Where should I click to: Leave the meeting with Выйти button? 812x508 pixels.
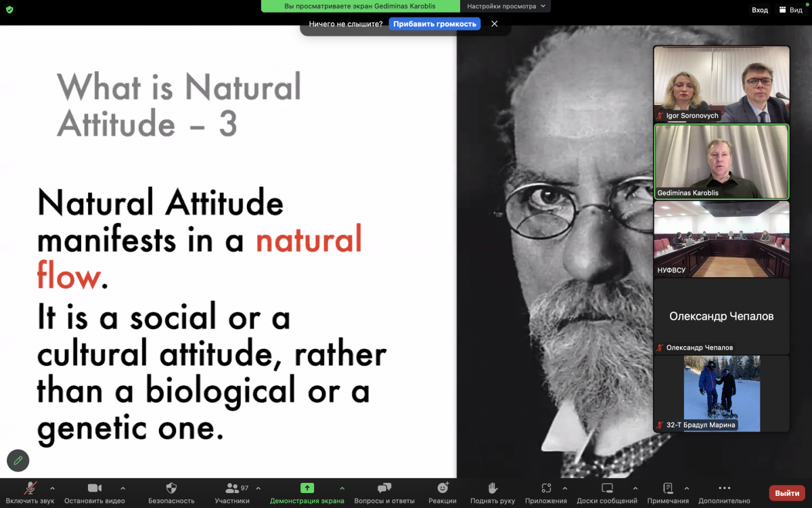787,493
